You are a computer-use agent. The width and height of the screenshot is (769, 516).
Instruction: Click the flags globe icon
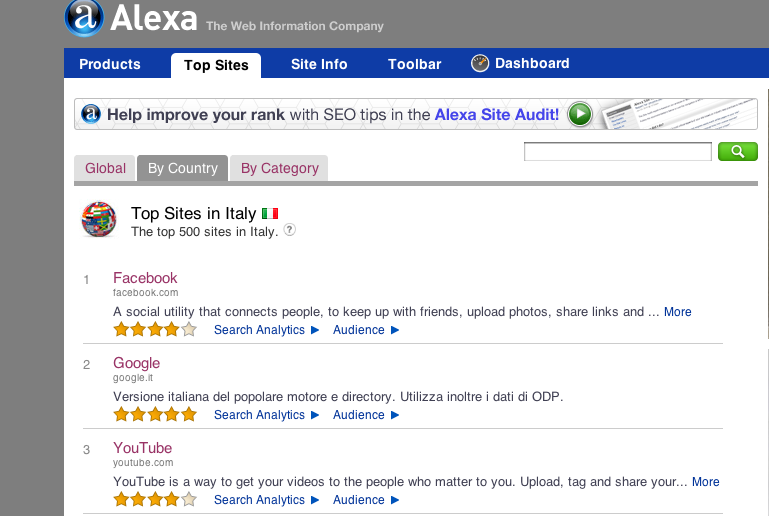[x=99, y=219]
